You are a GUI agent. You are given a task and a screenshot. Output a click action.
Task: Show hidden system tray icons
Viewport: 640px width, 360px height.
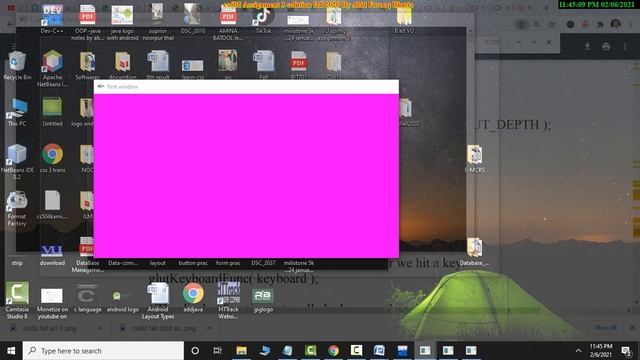tap(578, 351)
